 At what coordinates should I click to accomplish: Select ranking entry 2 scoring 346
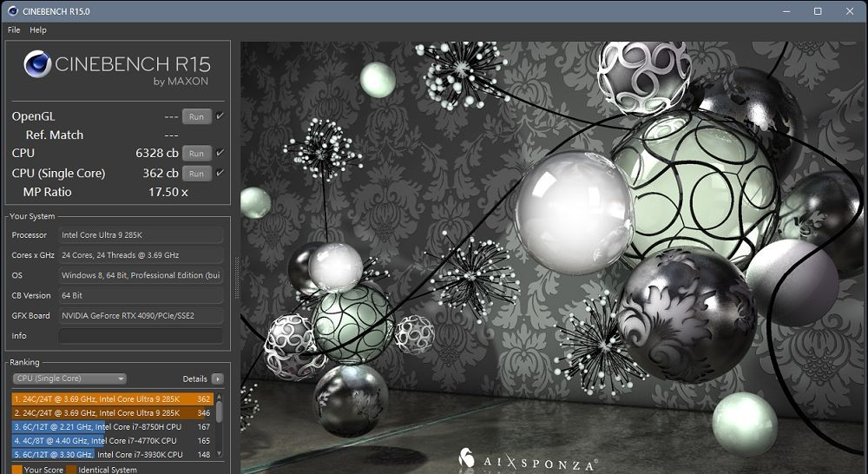112,412
